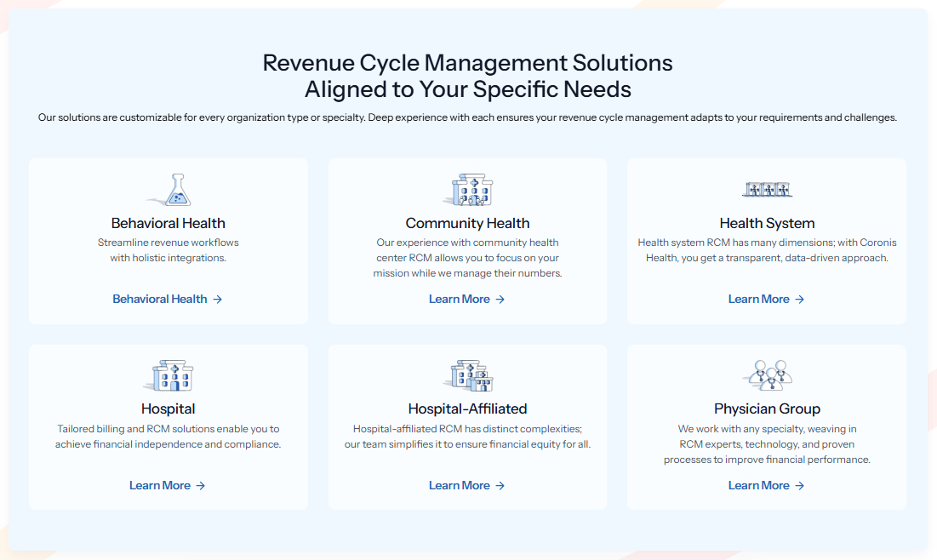The height and width of the screenshot is (560, 937).
Task: Click the Physician Group doctors icon
Action: click(767, 375)
